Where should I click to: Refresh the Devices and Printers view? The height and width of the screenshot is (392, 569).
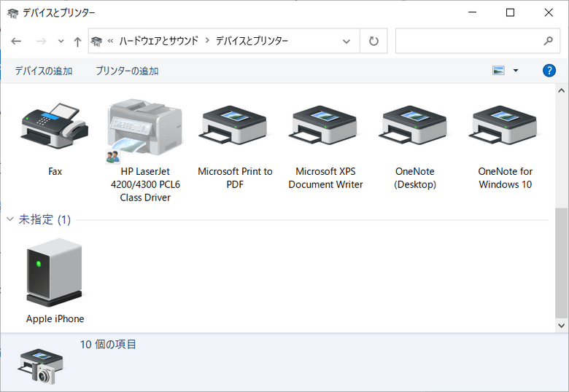pyautogui.click(x=373, y=41)
